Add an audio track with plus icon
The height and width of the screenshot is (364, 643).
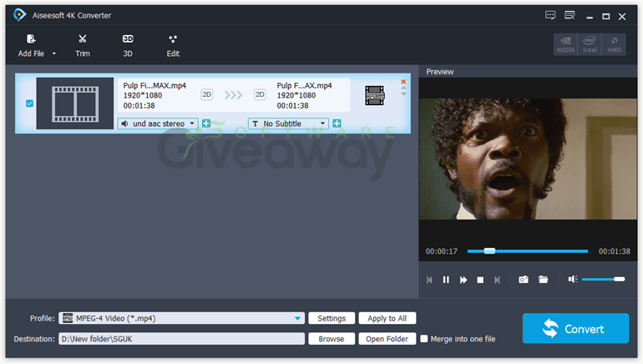coord(206,124)
